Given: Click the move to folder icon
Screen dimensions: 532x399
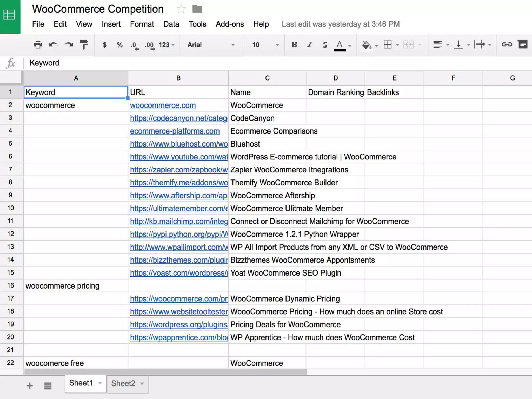Looking at the screenshot, I should coord(197,9).
